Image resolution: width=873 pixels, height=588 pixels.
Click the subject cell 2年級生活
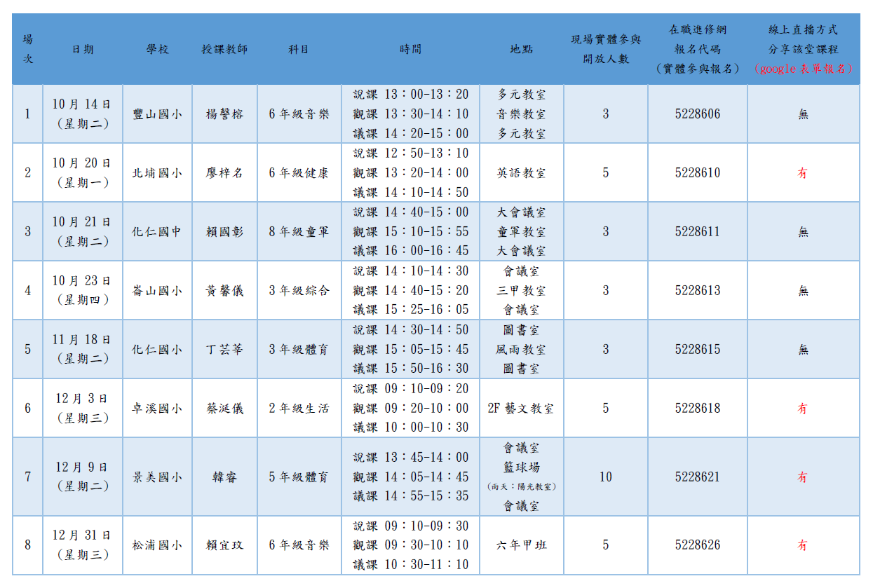[x=299, y=409]
